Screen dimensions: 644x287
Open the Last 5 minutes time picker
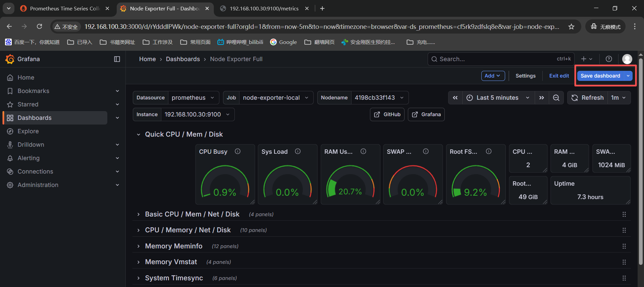498,98
